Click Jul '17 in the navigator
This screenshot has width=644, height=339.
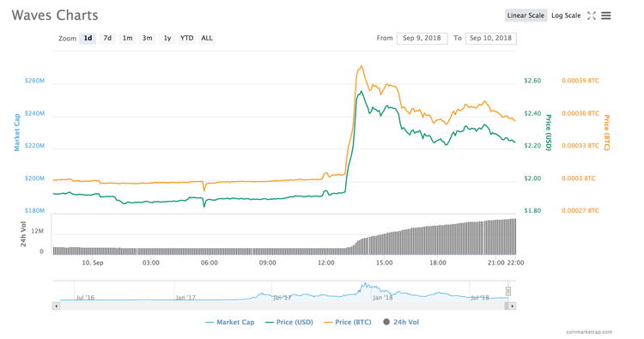pos(283,298)
